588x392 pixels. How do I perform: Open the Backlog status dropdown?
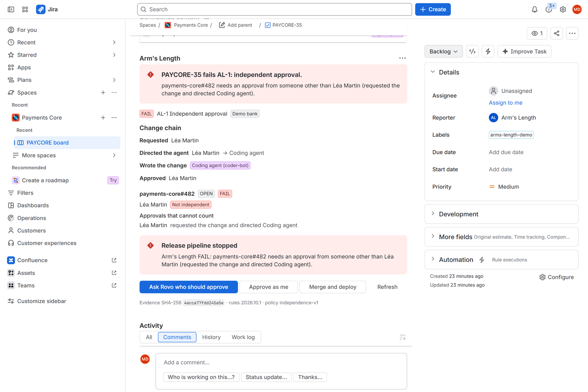(444, 51)
